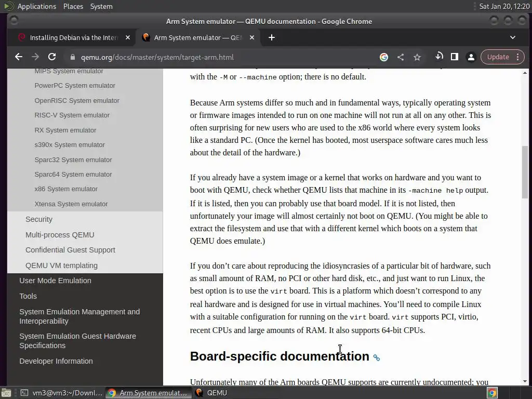The width and height of the screenshot is (532, 399).
Task: Toggle the Chrome side panel icon
Action: [454, 57]
